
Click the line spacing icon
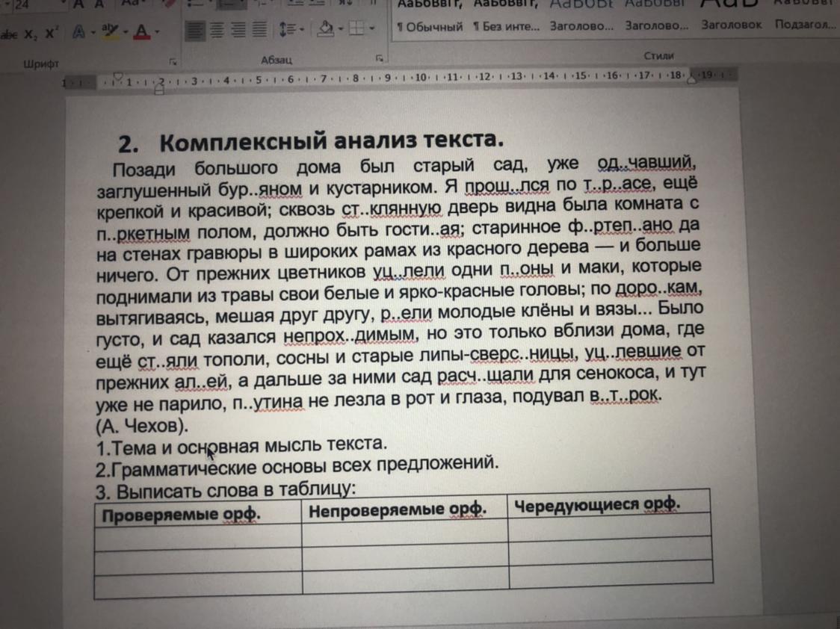pos(287,29)
